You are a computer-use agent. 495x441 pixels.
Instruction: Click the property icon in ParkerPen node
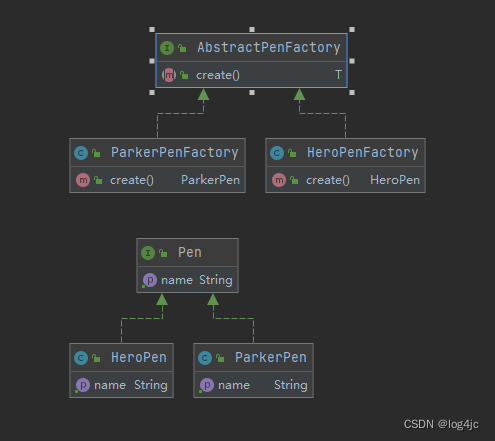point(207,385)
